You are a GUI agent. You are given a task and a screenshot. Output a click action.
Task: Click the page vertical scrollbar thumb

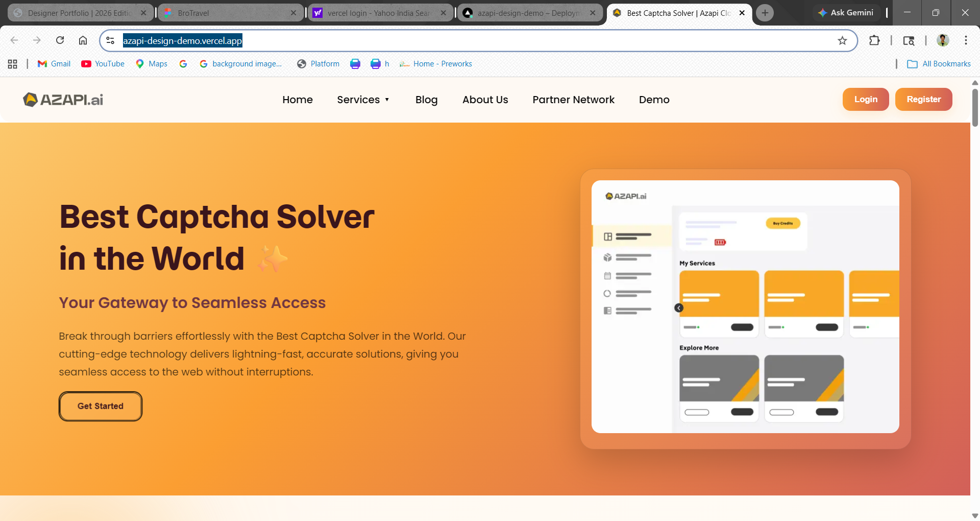point(975,107)
